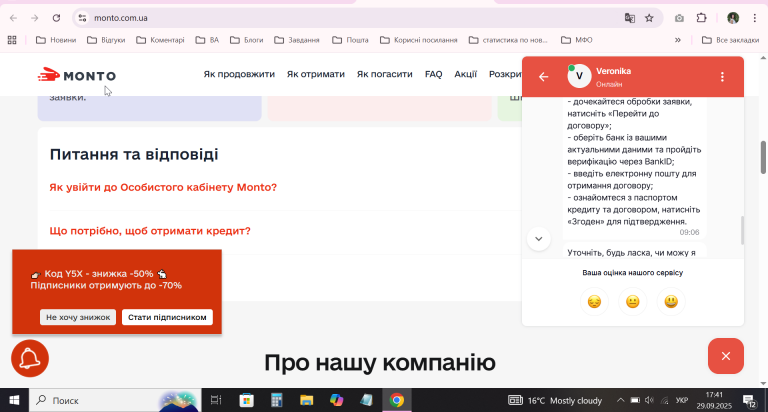Click browser forward arrow
The width and height of the screenshot is (768, 412).
34,18
